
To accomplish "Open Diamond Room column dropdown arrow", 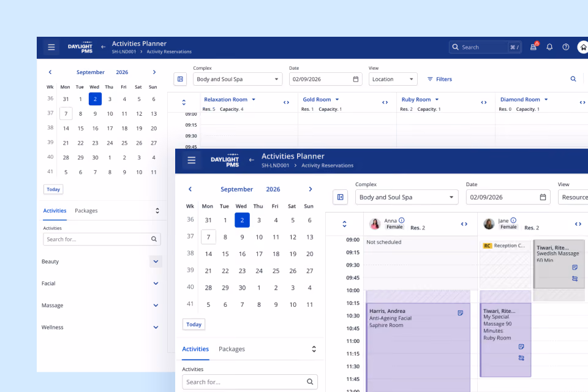I will (546, 99).
